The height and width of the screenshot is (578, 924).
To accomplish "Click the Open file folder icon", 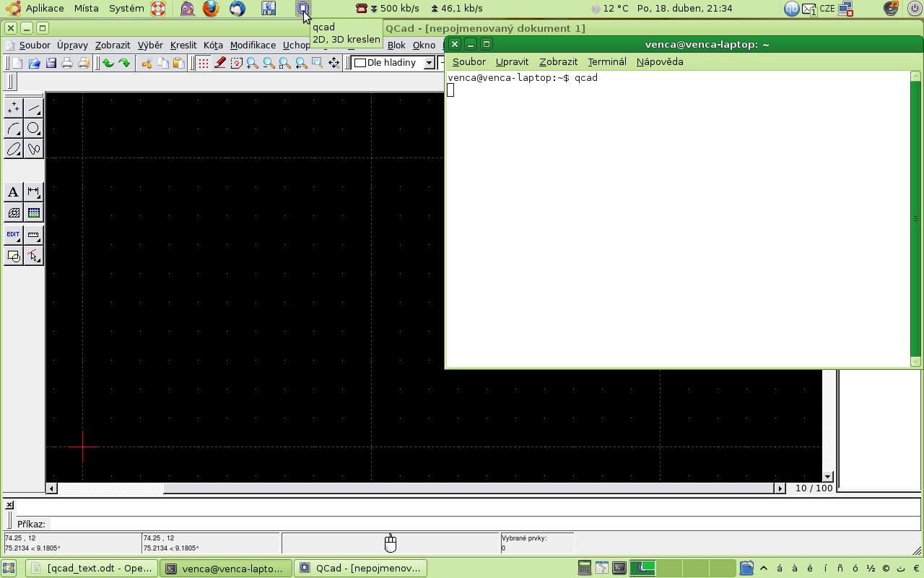I will click(34, 63).
